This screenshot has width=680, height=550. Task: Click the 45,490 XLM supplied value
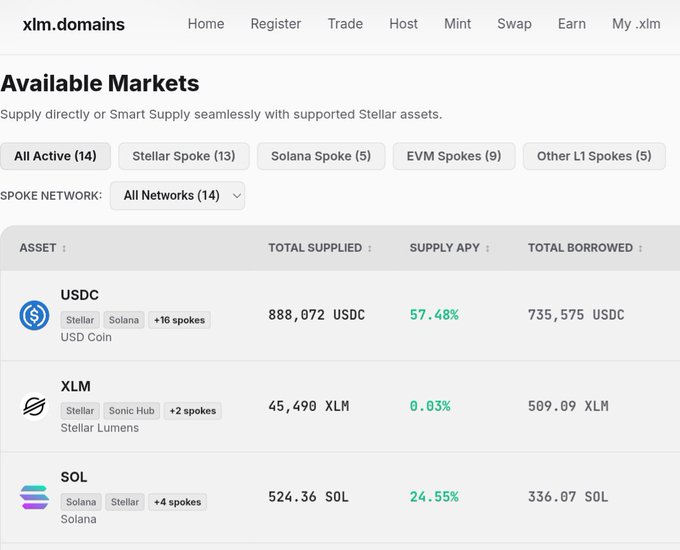[x=309, y=406]
